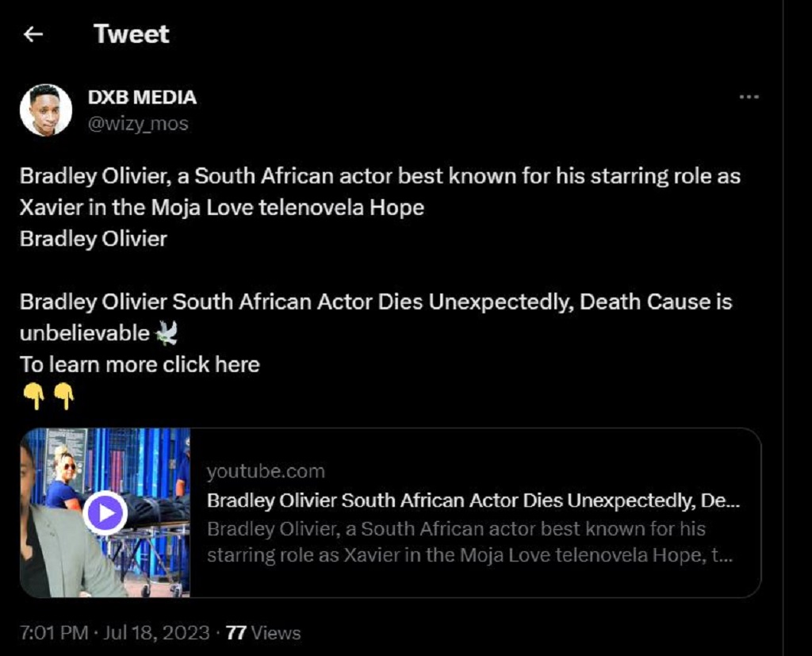Open the link card headline about Bradley Olivier

[473, 501]
